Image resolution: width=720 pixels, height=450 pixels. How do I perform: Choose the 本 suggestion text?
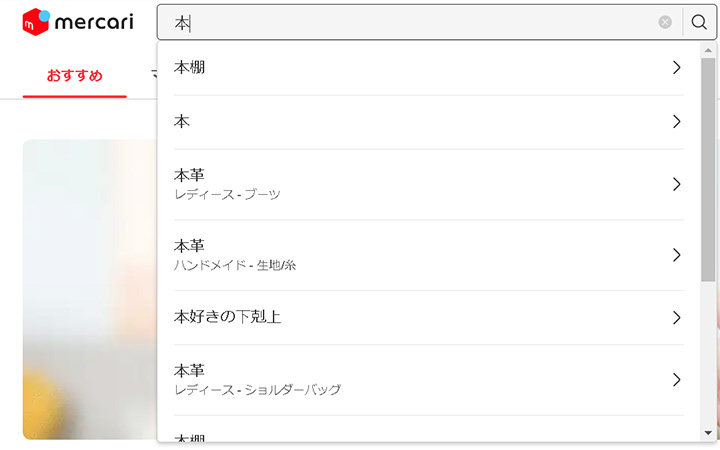(x=182, y=122)
